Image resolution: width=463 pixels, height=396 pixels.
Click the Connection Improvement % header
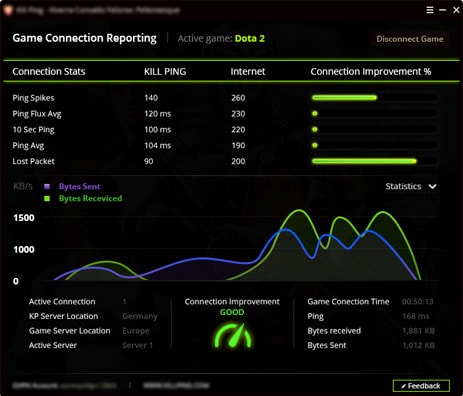point(371,71)
